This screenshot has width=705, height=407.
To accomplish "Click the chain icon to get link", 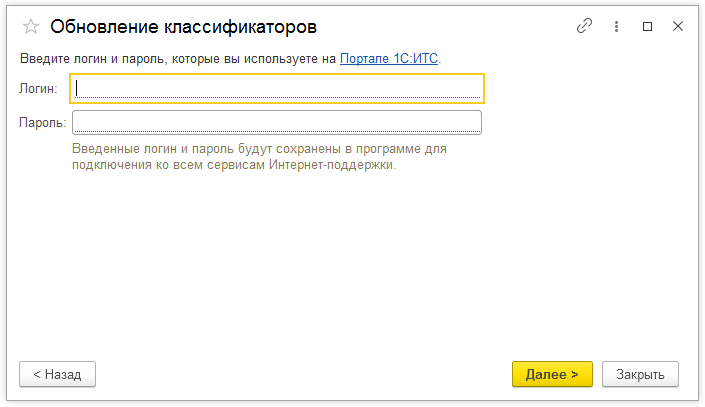I will (x=585, y=27).
